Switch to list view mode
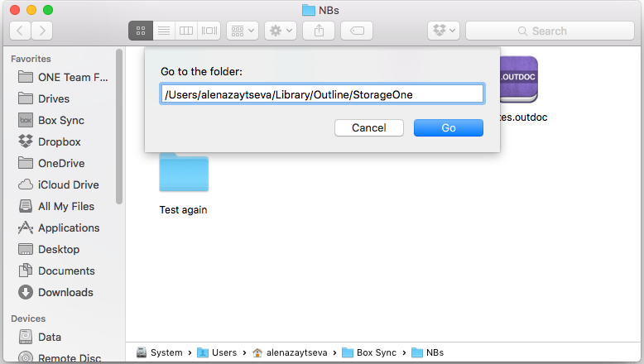This screenshot has width=644, height=364. pos(164,31)
